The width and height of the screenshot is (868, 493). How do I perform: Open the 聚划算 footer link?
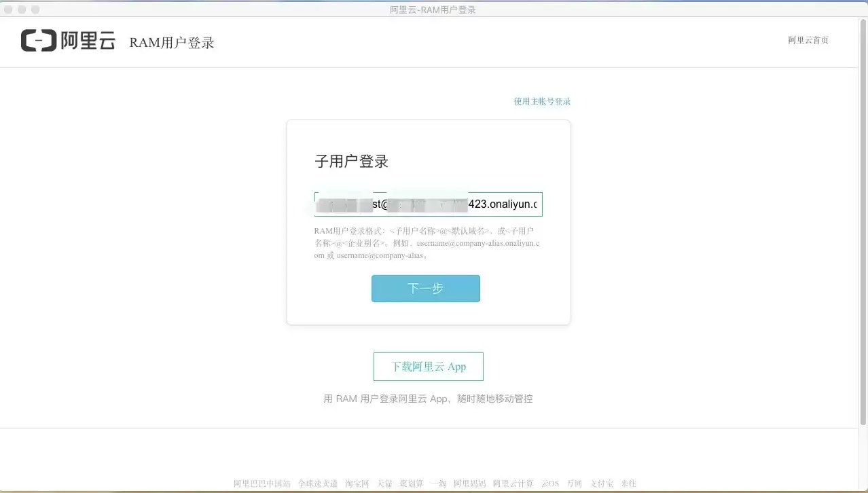411,483
